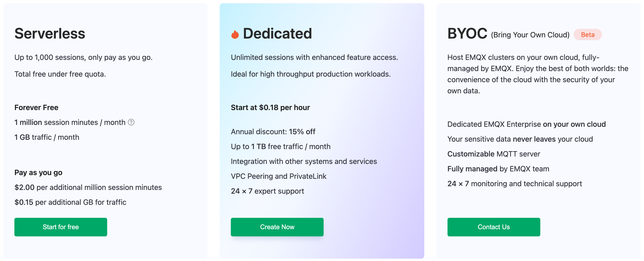Click the Pay as you go label
This screenshot has width=644, height=261.
pyautogui.click(x=38, y=173)
